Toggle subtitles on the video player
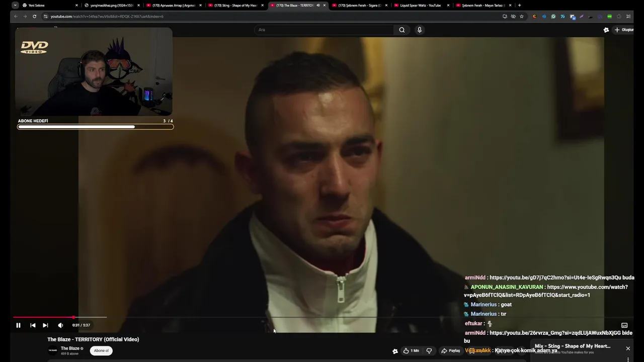 (x=624, y=325)
